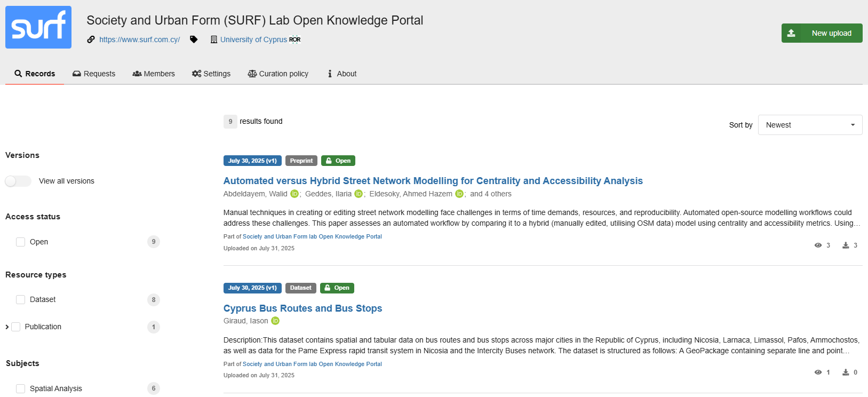Viewport: 868px width, 397px height.
Task: Open the portal link under the preprint record
Action: pos(312,236)
